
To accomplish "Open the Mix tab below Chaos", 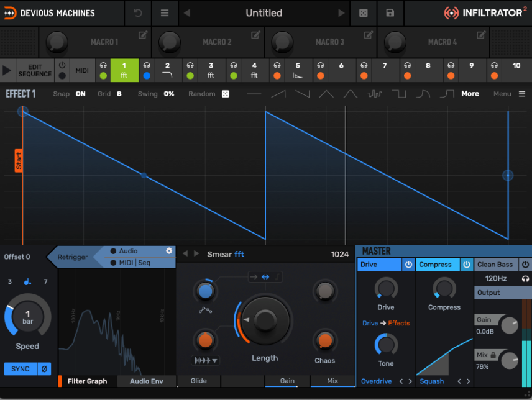I will coord(332,381).
